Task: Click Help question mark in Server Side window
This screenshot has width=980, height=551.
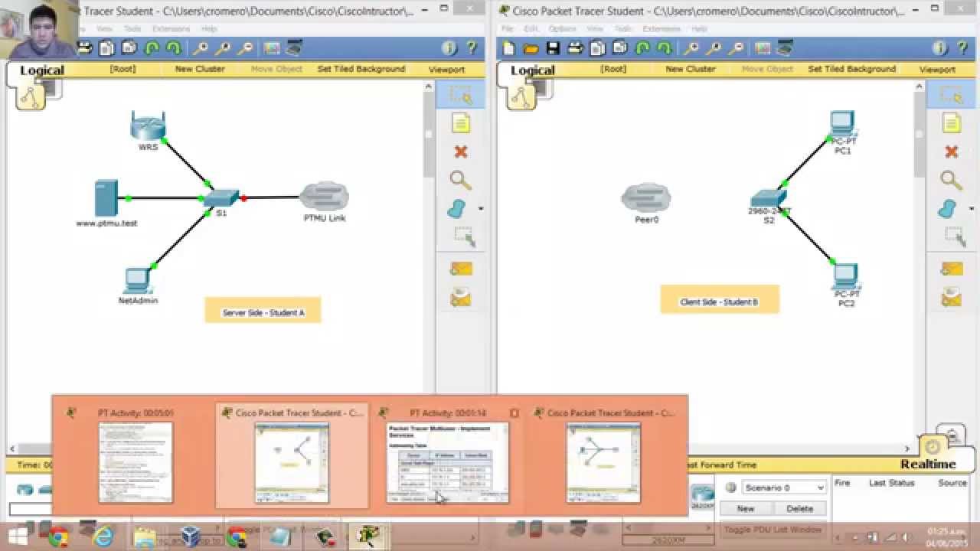Action: (x=472, y=48)
